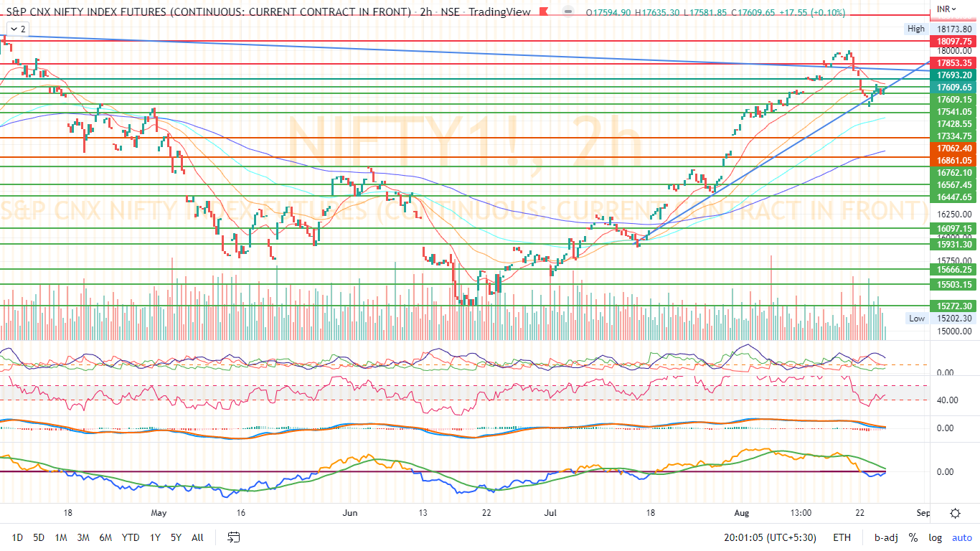Select the 15666.25 price level label

click(x=953, y=270)
